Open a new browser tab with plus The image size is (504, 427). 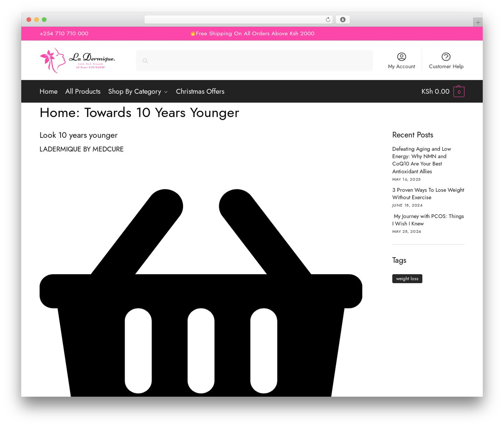(478, 22)
